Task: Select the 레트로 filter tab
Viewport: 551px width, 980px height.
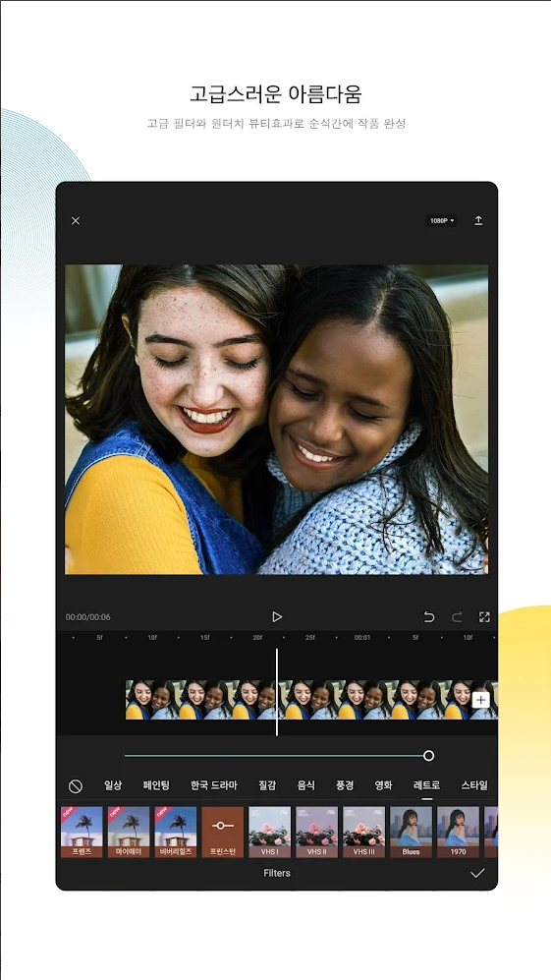Action: (x=426, y=785)
